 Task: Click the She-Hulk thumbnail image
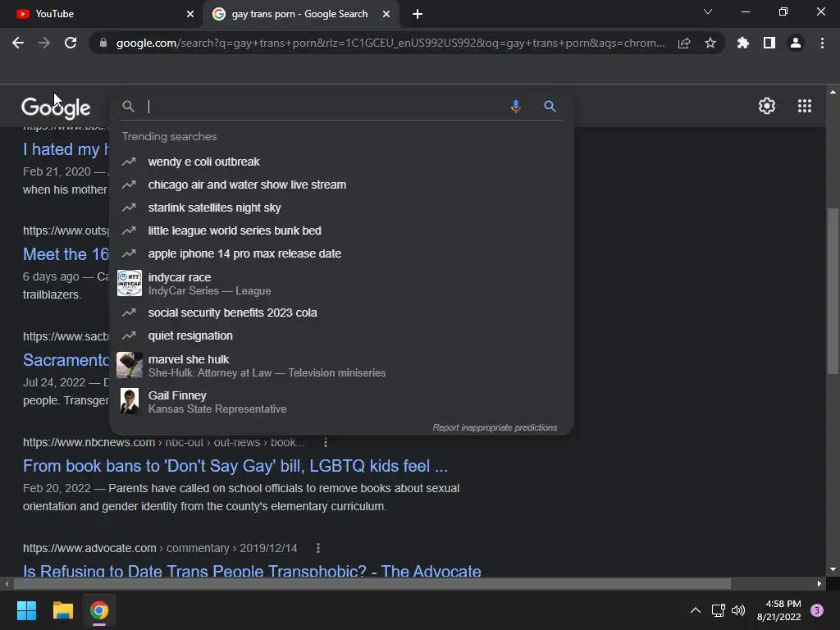click(x=129, y=365)
